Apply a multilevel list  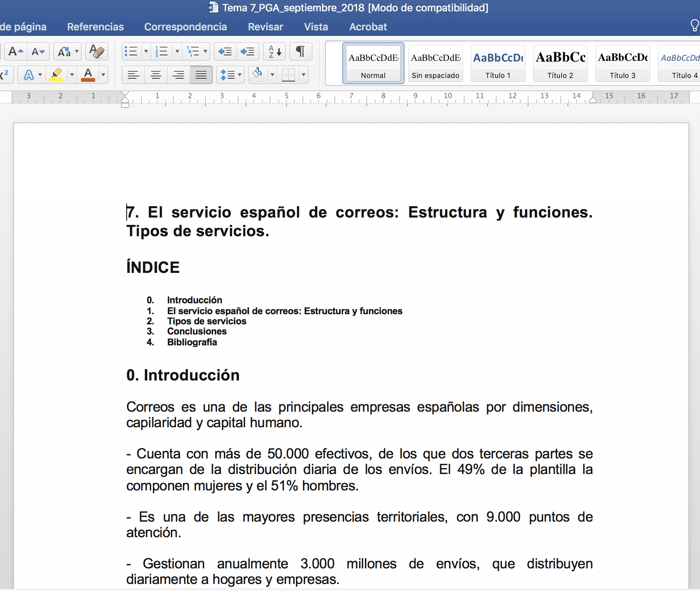pyautogui.click(x=193, y=51)
